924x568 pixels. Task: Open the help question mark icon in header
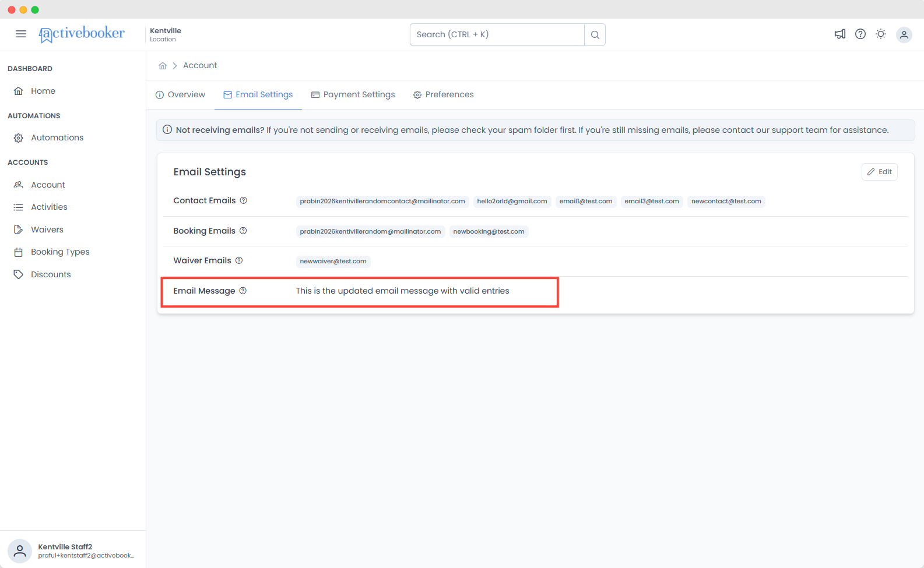click(860, 34)
